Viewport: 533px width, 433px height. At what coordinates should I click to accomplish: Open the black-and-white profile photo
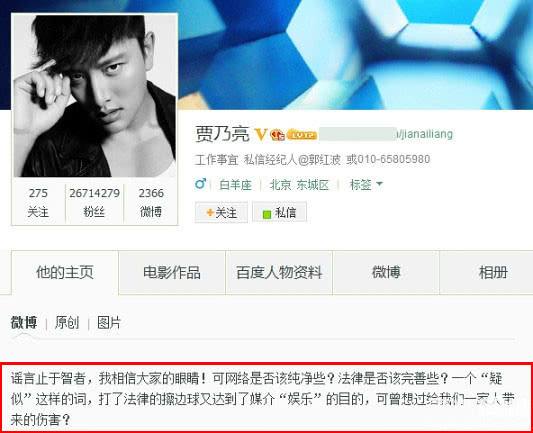click(94, 96)
